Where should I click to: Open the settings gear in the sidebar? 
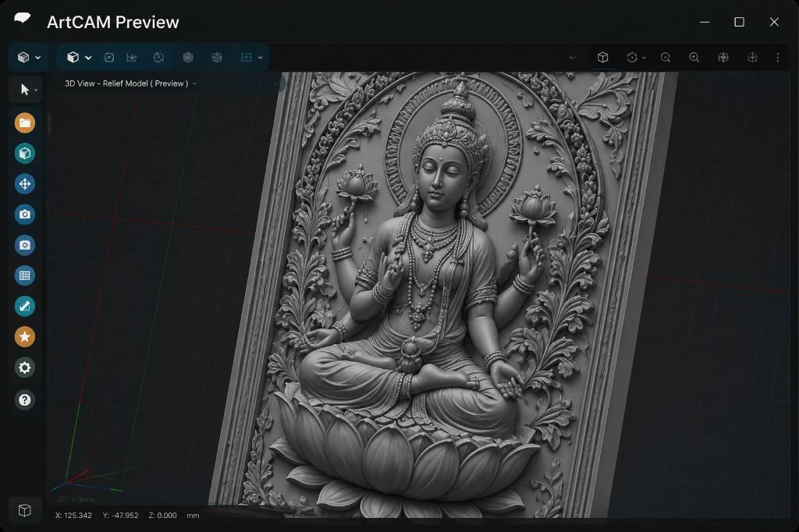click(x=24, y=367)
